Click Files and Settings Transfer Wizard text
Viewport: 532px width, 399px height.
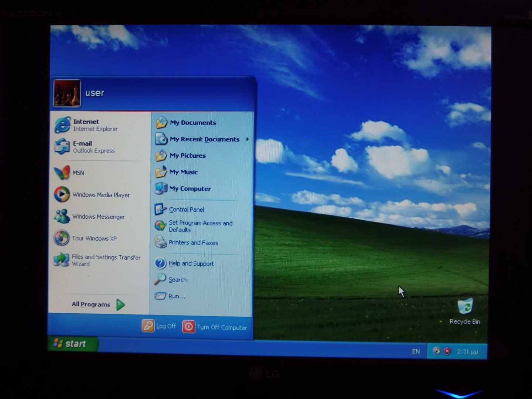point(106,260)
